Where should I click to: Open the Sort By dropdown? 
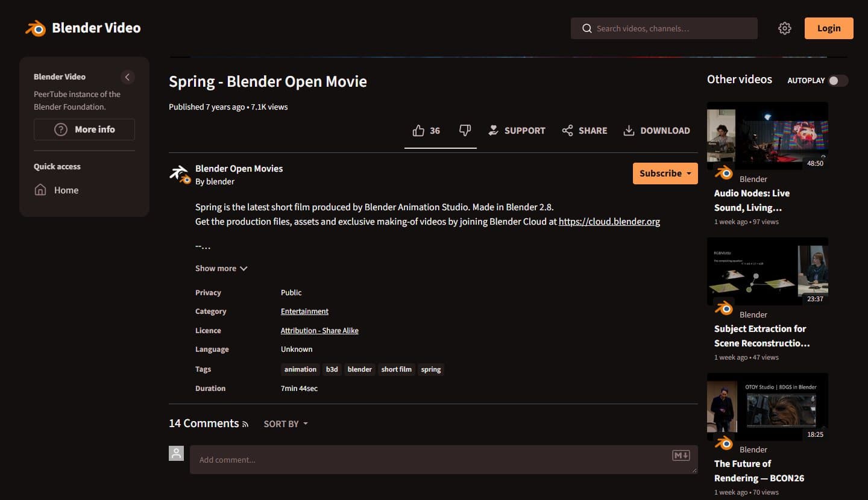pos(286,424)
